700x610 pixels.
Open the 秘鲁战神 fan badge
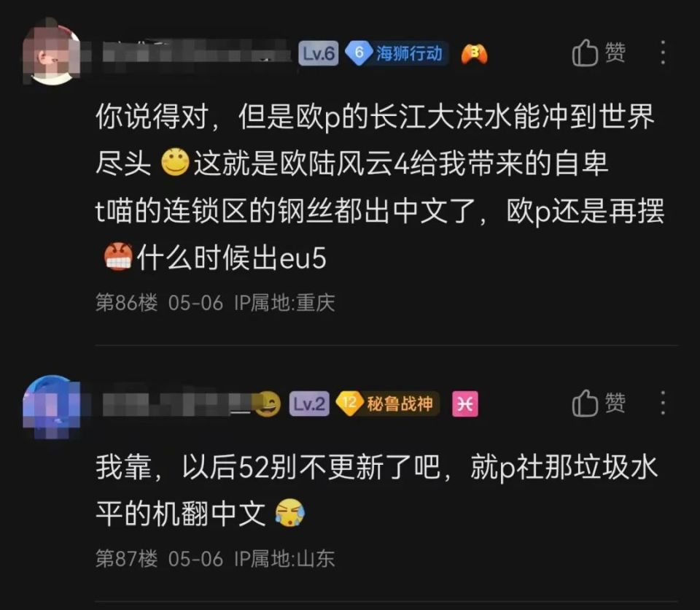(387, 404)
